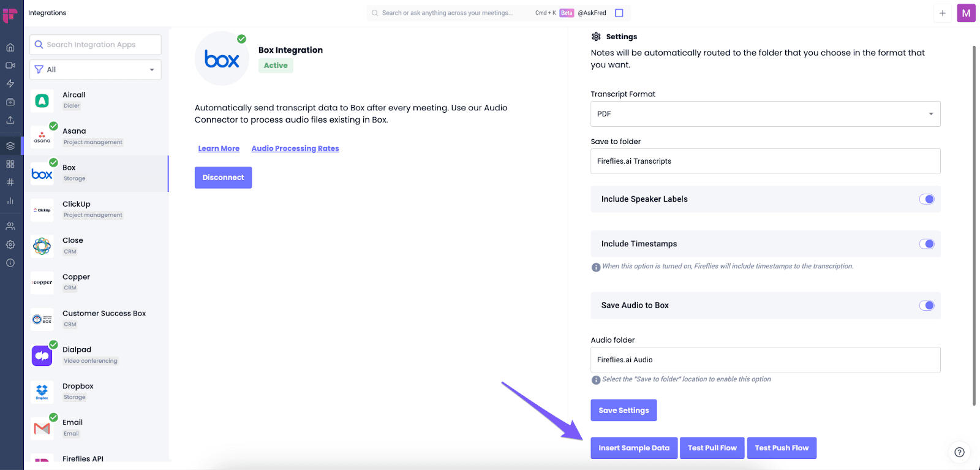Click the green Active status badge
980x470 pixels.
[x=276, y=66]
